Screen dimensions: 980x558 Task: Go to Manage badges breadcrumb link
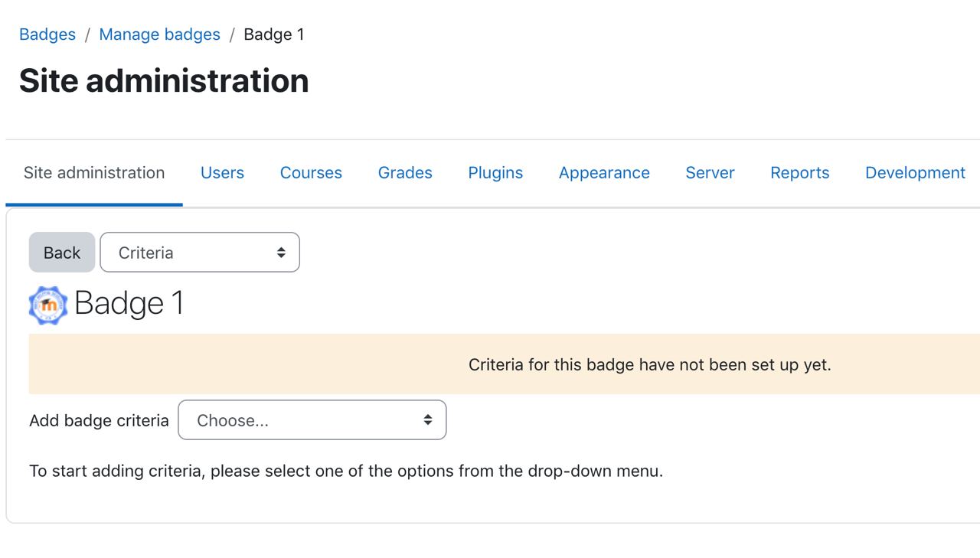point(159,34)
